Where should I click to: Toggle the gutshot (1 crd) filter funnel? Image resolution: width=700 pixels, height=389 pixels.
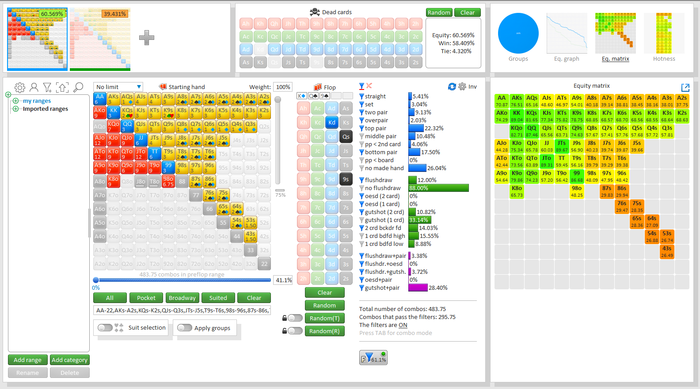pos(362,220)
